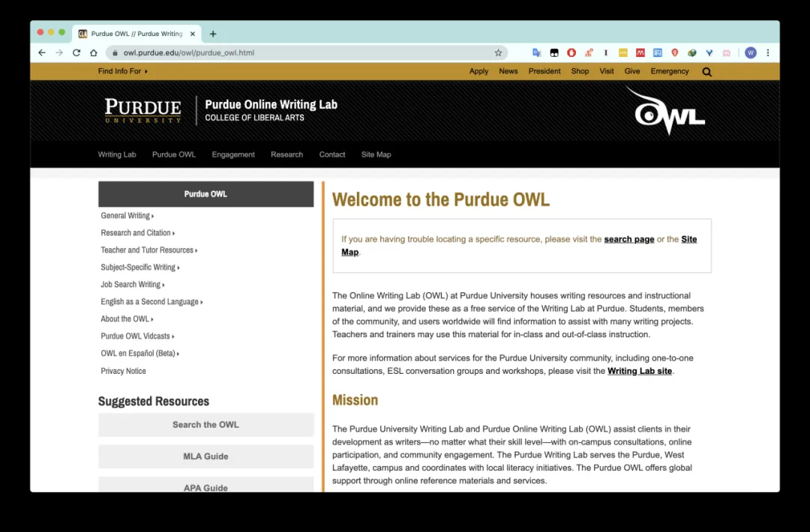
Task: Select the Purdue OWL browser tab
Action: pyautogui.click(x=137, y=34)
